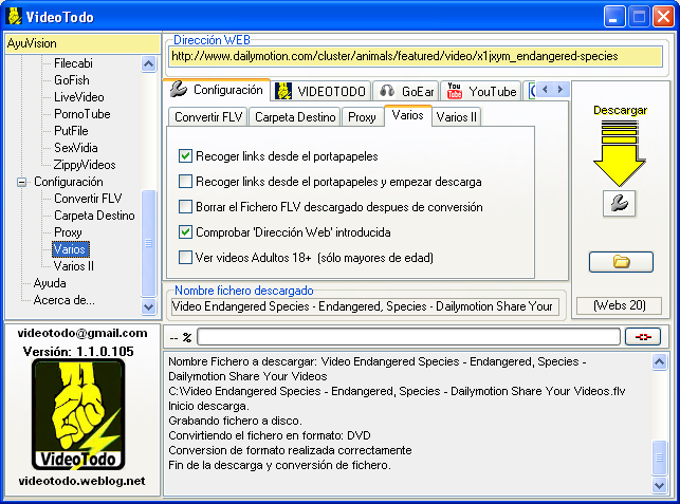This screenshot has height=504, width=680.
Task: Click log line 'Grabando fichero a disco.'
Action: [235, 421]
